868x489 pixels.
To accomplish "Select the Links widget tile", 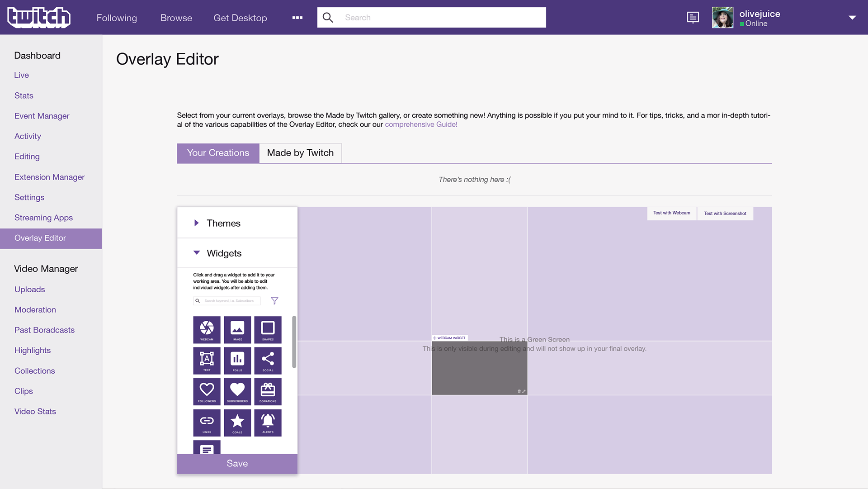I will [207, 423].
